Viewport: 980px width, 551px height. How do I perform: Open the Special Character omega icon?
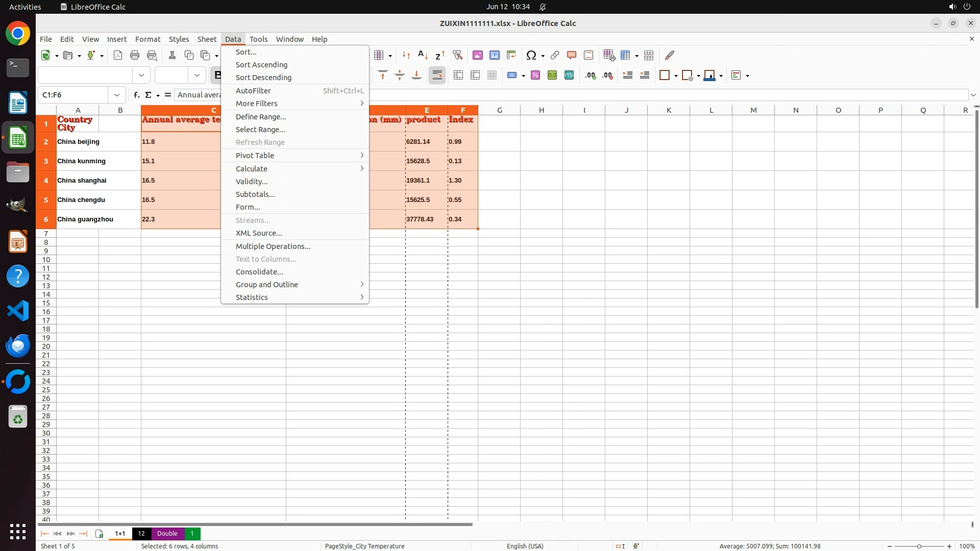point(531,55)
